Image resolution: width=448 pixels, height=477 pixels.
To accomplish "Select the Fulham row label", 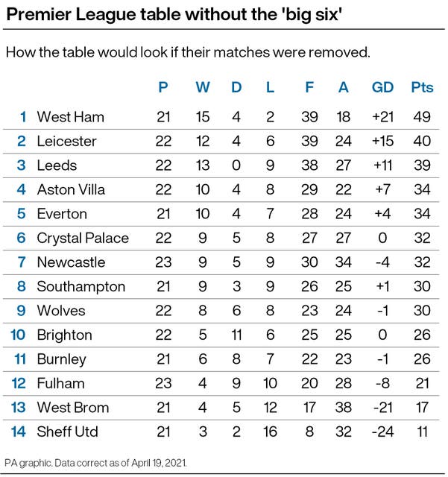I will coord(60,383).
